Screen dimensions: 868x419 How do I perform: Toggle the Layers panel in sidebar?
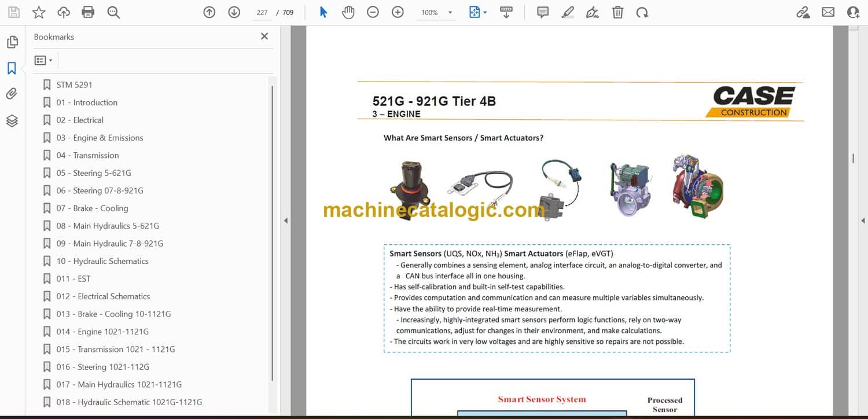tap(12, 120)
